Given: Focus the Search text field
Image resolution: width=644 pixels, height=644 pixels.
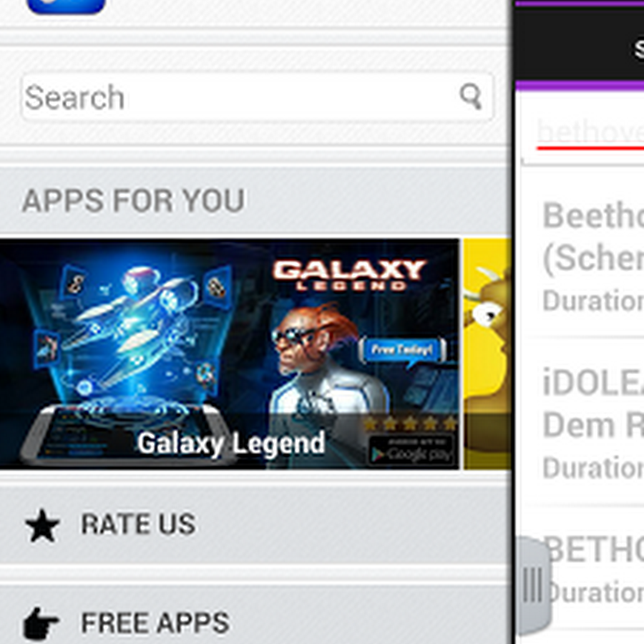Looking at the screenshot, I should pos(257,97).
